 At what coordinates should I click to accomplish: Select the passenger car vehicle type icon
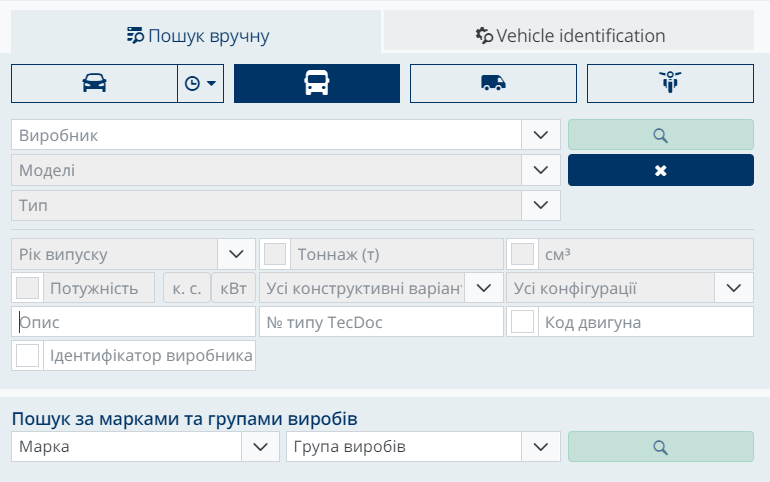[x=94, y=84]
